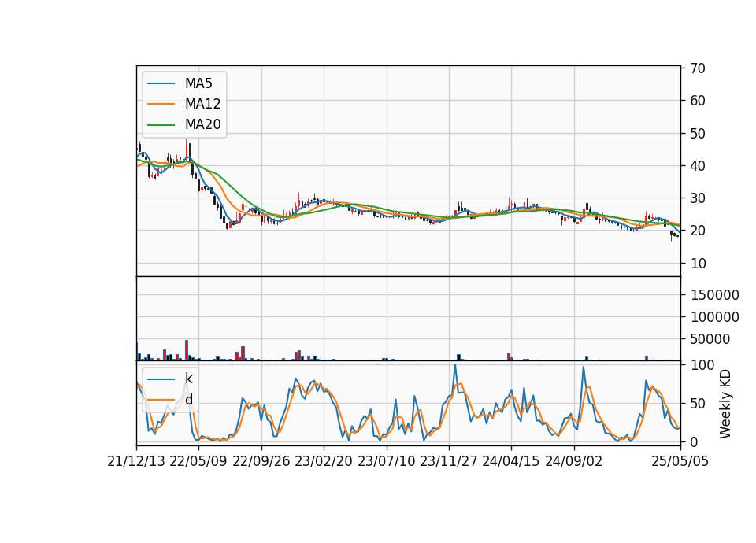Image resolution: width=756 pixels, height=543 pixels.
Task: Click the price axis value 60
Action: point(698,101)
